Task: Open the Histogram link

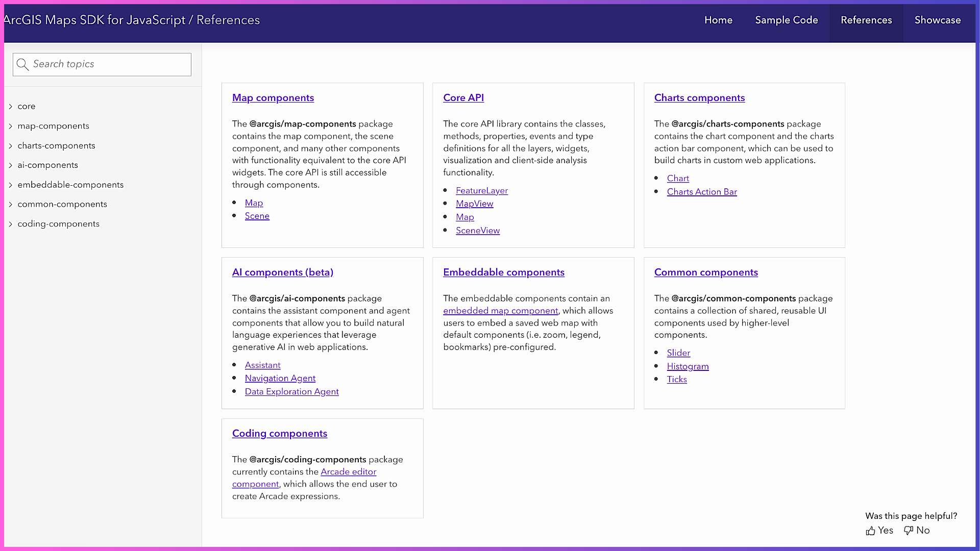Action: click(x=688, y=366)
